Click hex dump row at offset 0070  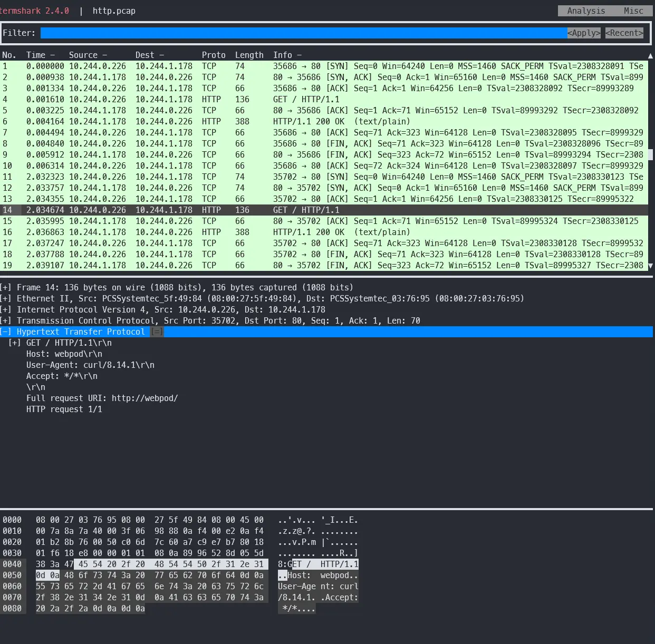point(180,597)
